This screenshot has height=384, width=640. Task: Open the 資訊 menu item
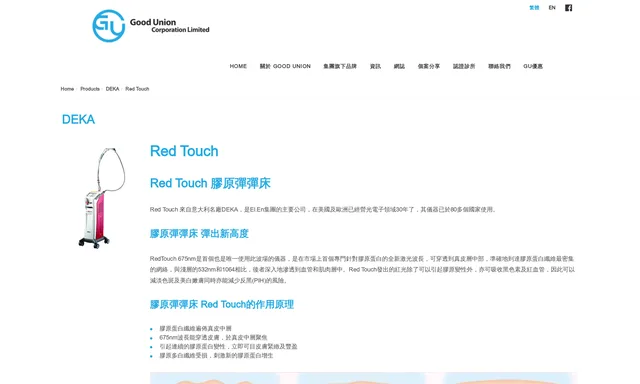tap(375, 66)
